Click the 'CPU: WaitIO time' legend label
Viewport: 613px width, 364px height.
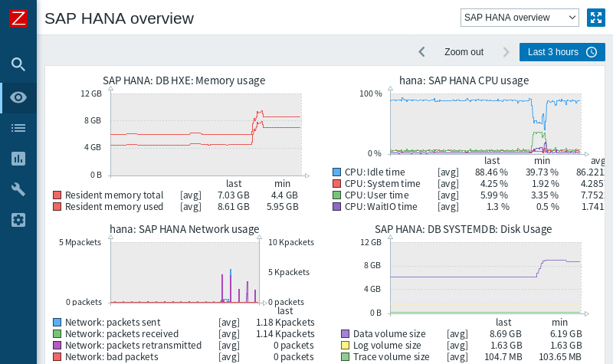tap(381, 206)
